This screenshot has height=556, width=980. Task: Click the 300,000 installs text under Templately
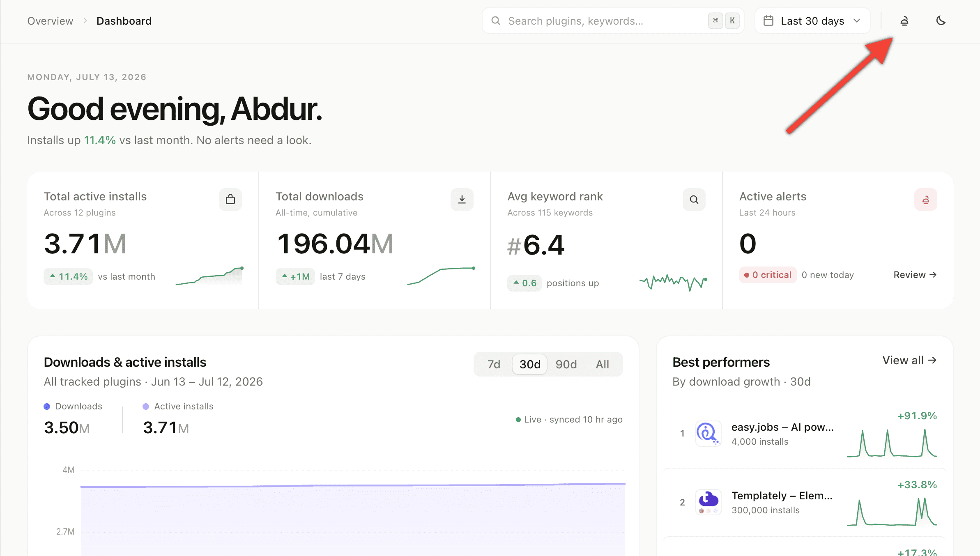pos(766,510)
